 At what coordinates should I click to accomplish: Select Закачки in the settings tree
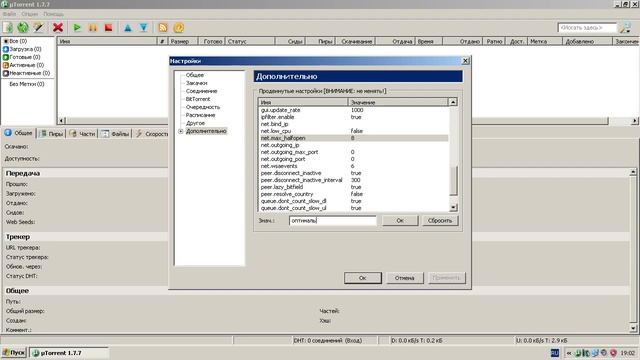pyautogui.click(x=196, y=83)
